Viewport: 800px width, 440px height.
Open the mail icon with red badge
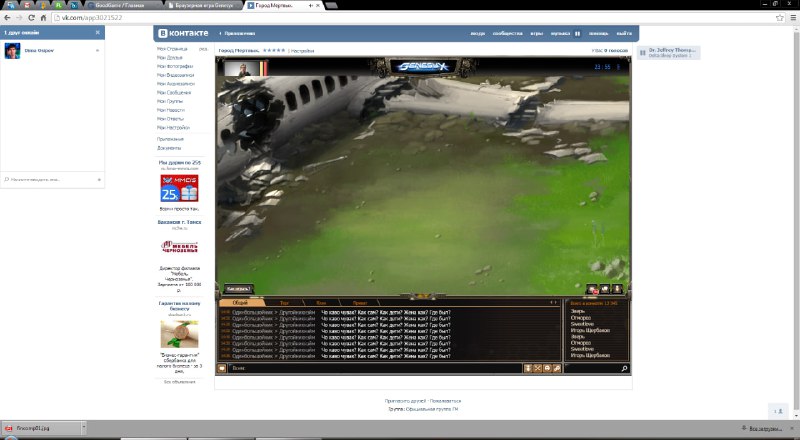pyautogui.click(x=592, y=289)
